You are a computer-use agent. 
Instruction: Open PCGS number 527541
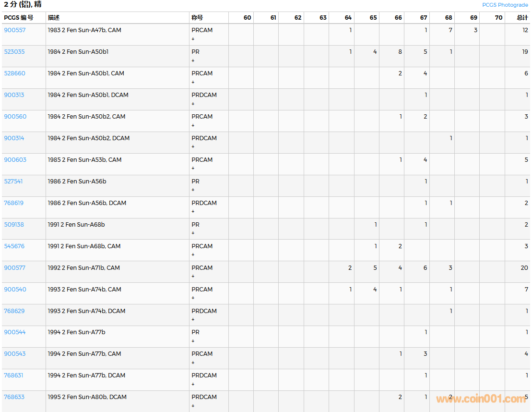[13, 182]
